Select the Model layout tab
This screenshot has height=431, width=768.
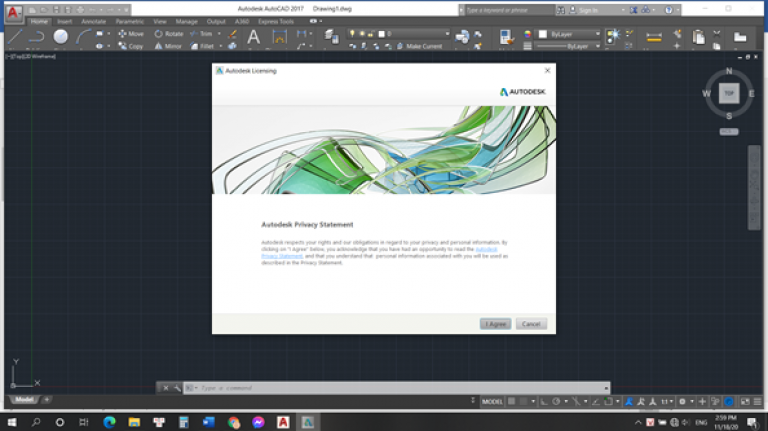24,400
